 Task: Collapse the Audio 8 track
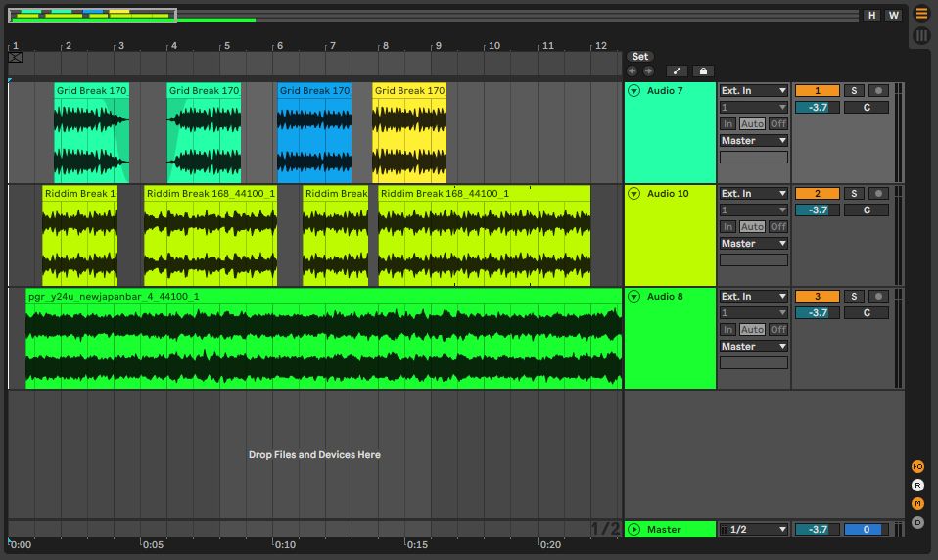click(634, 296)
